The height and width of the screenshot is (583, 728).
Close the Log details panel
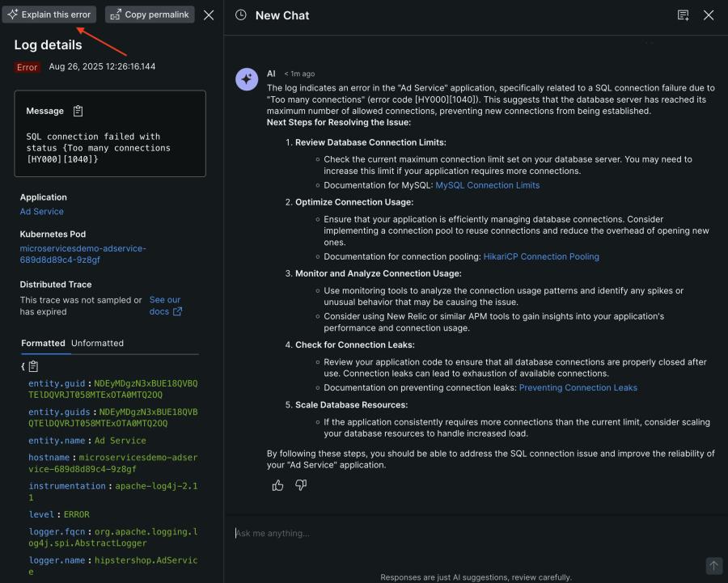click(x=209, y=15)
